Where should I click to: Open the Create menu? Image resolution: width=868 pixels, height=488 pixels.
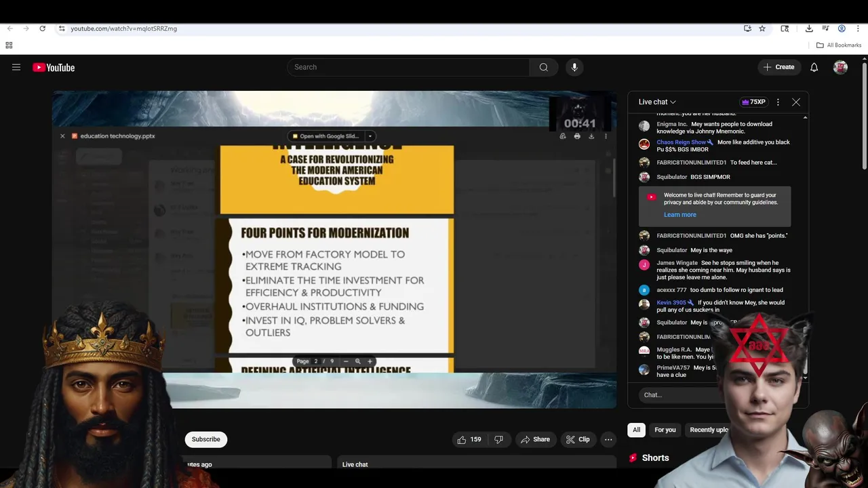[778, 67]
